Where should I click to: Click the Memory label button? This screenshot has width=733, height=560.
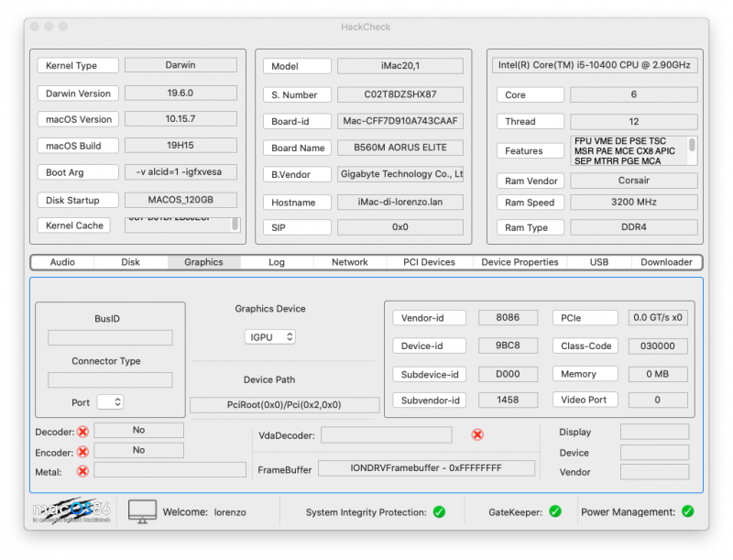click(585, 374)
